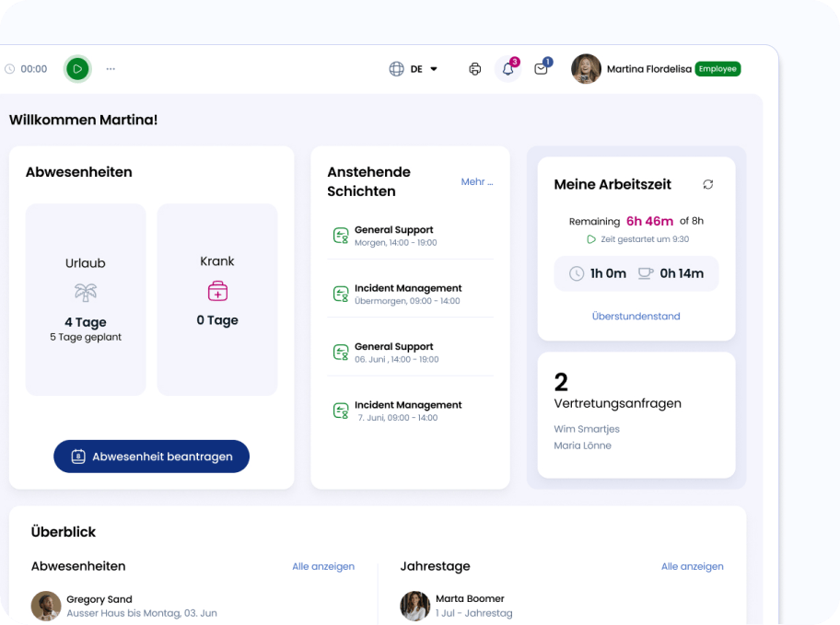Open notifications bell with 3 alerts
The height and width of the screenshot is (625, 840).
click(507, 69)
